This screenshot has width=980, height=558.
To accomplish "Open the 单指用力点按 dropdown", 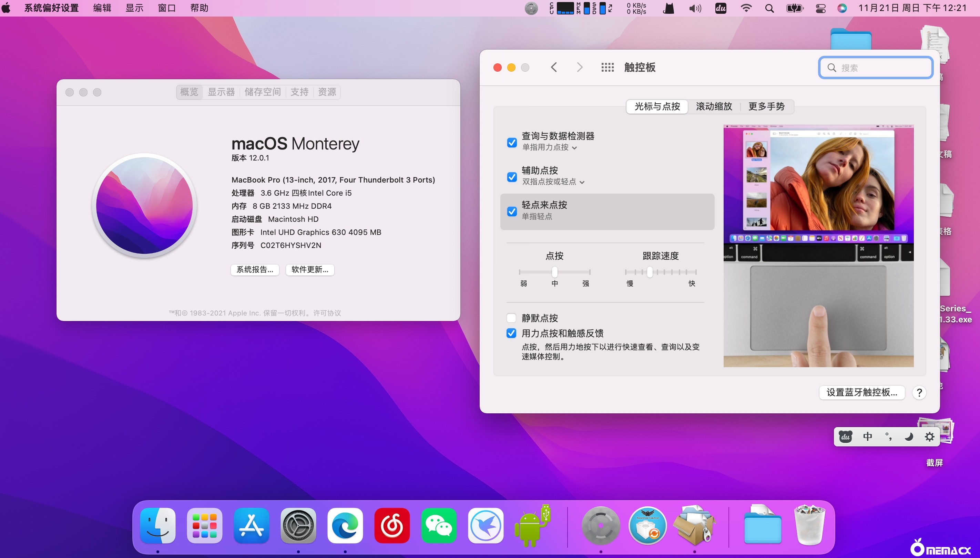I will tap(575, 147).
